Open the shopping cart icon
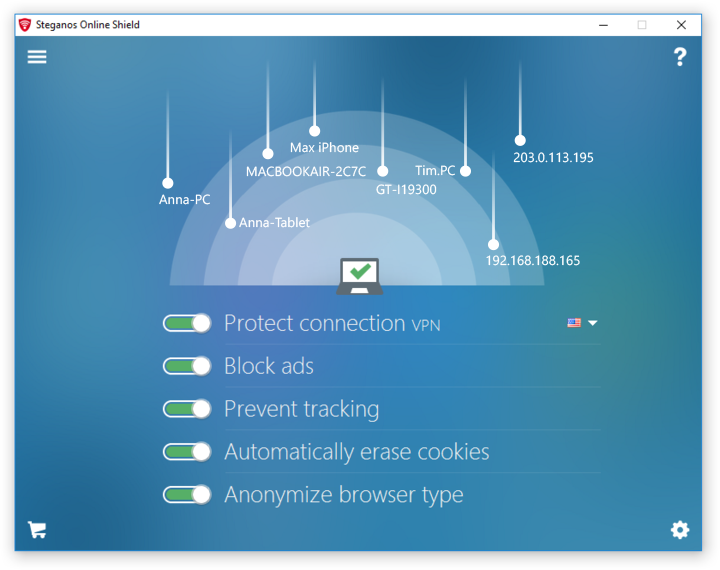 pos(37,530)
